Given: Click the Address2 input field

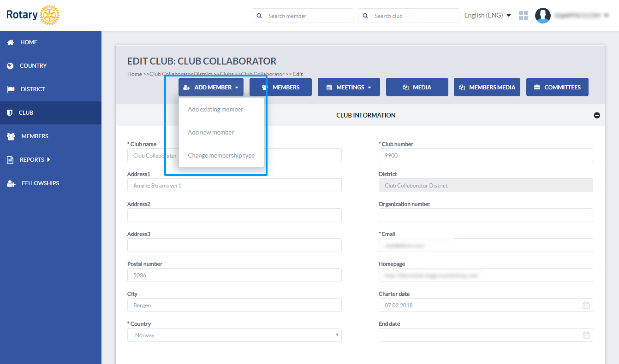Looking at the screenshot, I should [x=234, y=215].
